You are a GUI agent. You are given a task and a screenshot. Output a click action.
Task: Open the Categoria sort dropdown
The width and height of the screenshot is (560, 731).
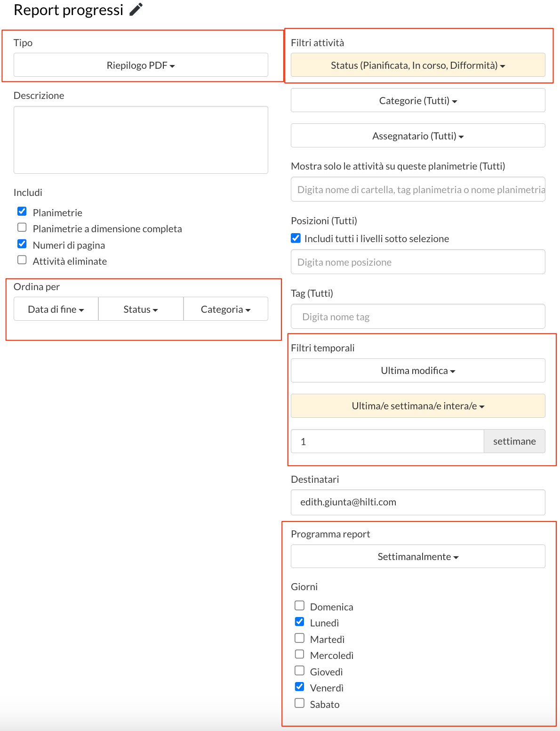[226, 309]
